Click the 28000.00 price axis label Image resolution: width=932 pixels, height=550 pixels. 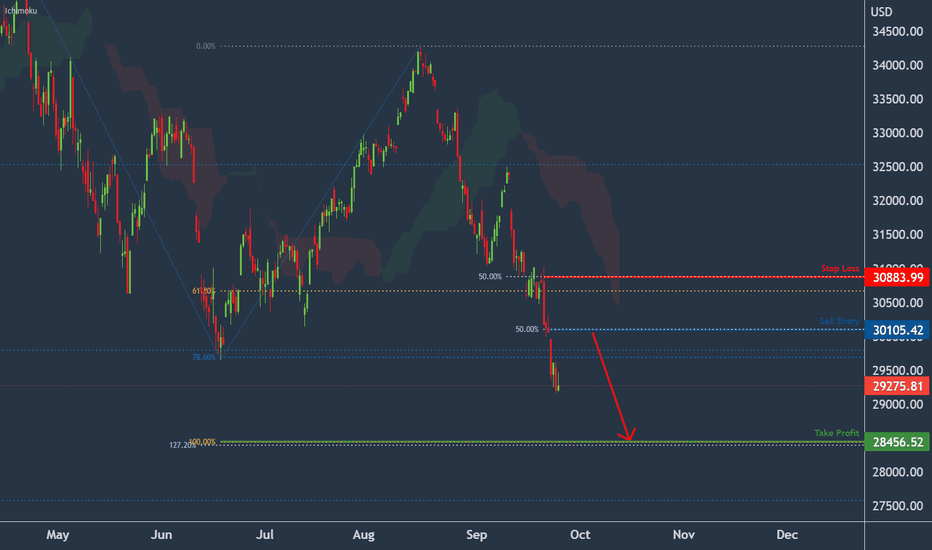898,472
